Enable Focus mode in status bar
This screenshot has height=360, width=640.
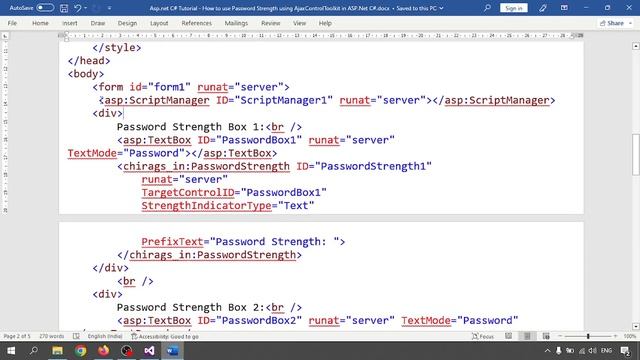tap(483, 336)
